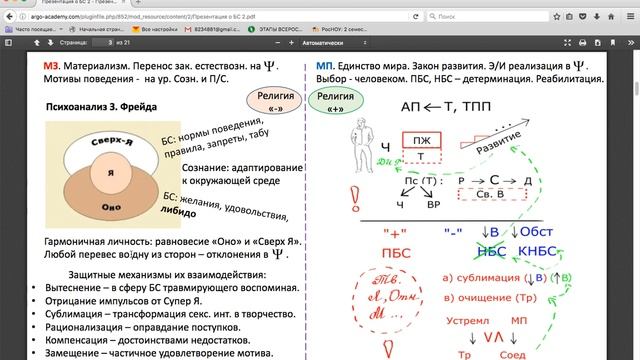
Task: Close the current browser tab
Action: point(124,2)
